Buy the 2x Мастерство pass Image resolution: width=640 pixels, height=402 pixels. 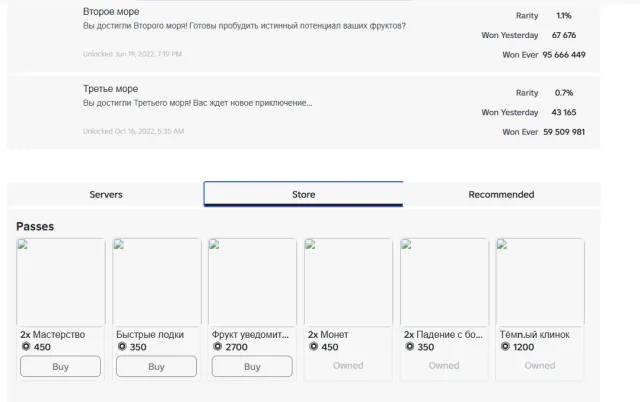[60, 366]
